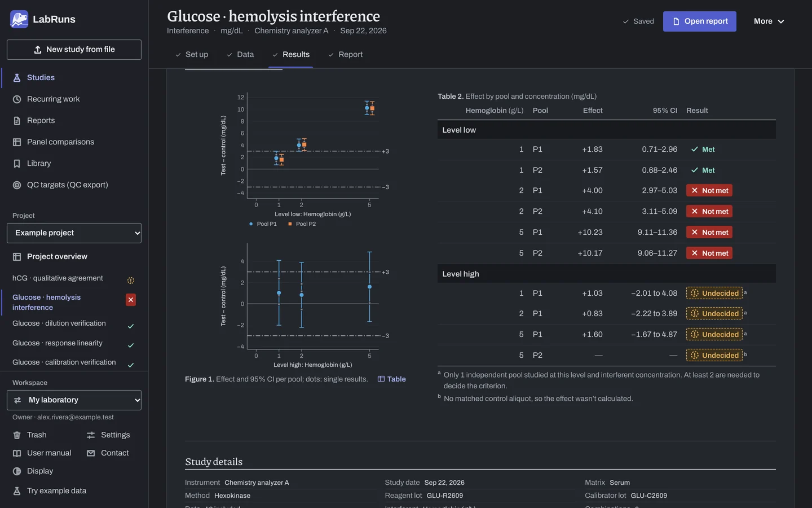This screenshot has height=508, width=812.
Task: Click the Trash bin icon
Action: tap(17, 435)
